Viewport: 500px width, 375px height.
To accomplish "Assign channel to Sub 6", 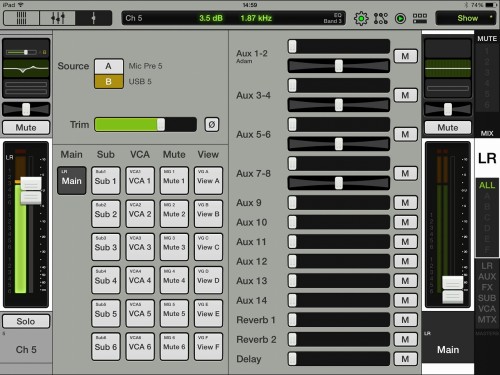I will pyautogui.click(x=106, y=347).
